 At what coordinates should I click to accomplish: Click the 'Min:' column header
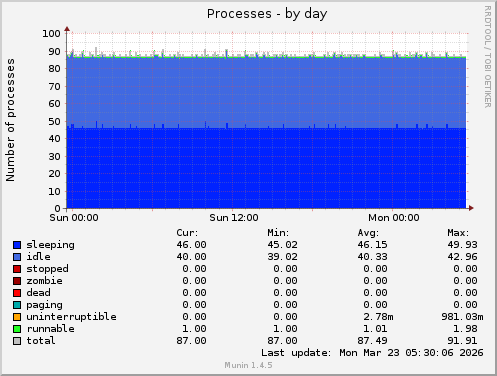point(278,233)
